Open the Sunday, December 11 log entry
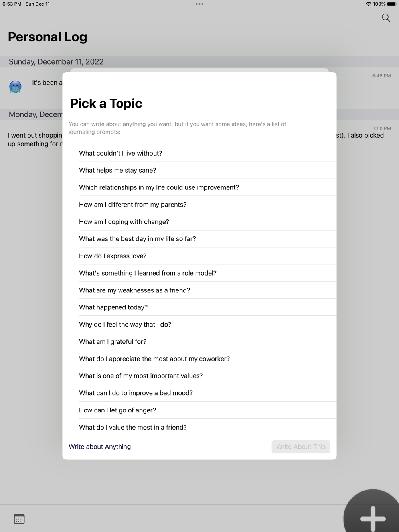 [47, 83]
